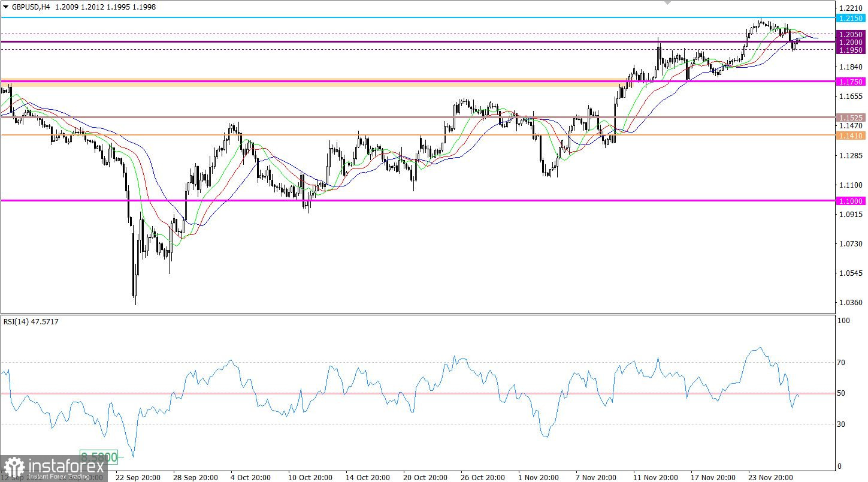This screenshot has height=482, width=868.
Task: Select the orange horizontal line at 1.1410
Action: click(x=418, y=135)
